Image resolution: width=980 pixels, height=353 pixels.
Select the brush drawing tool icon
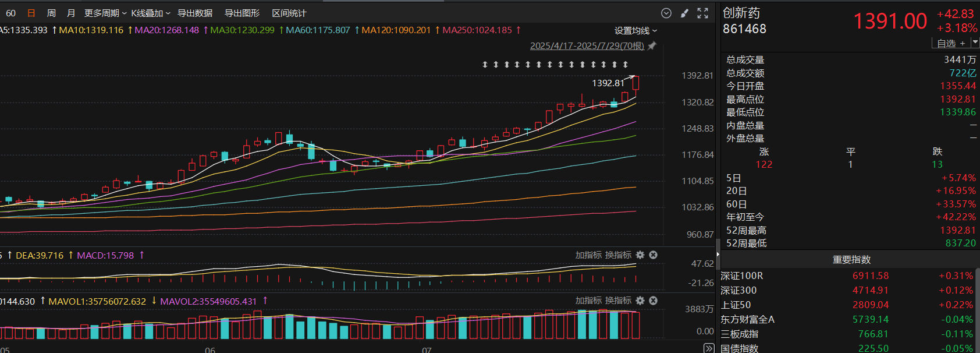685,13
